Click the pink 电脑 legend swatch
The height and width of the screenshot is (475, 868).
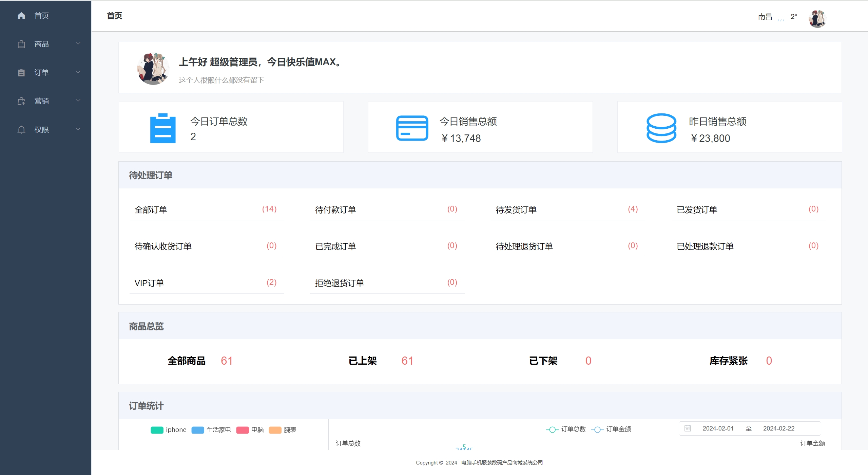243,430
